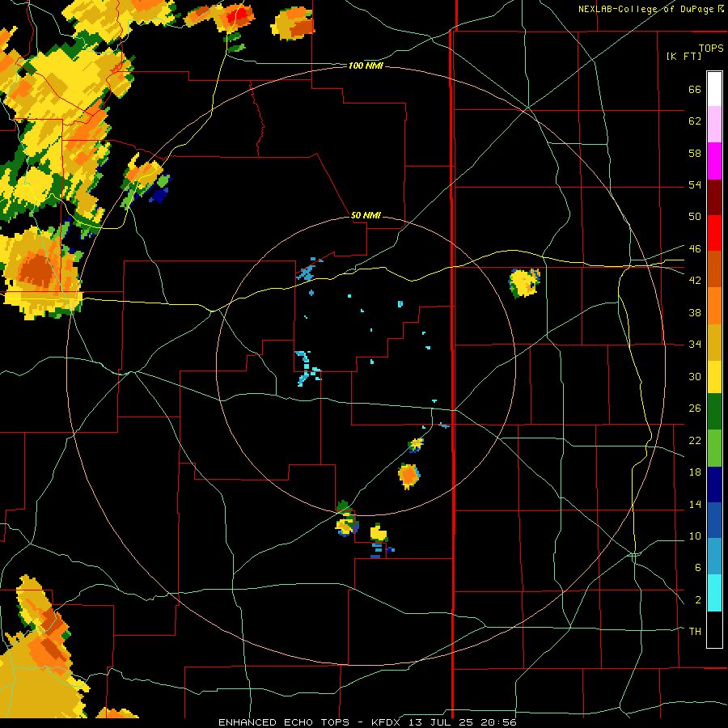Select the "42" legend value
The height and width of the screenshot is (728, 728).
(695, 281)
